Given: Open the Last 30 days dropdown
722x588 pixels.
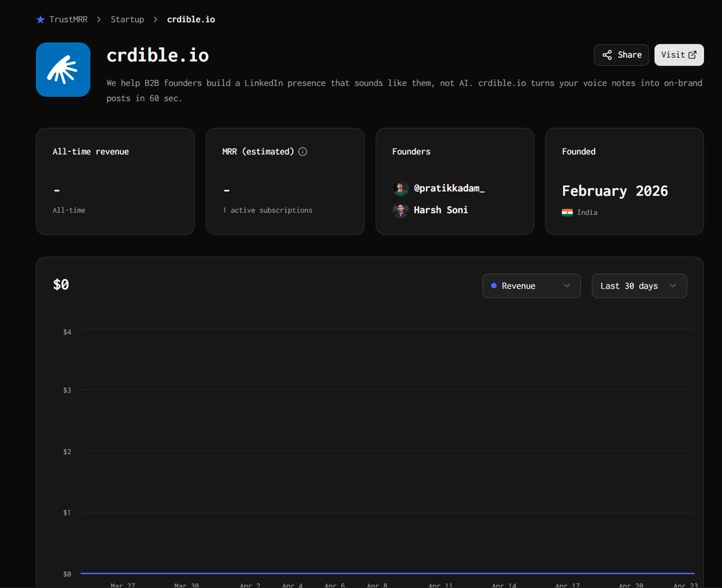Looking at the screenshot, I should (x=639, y=286).
